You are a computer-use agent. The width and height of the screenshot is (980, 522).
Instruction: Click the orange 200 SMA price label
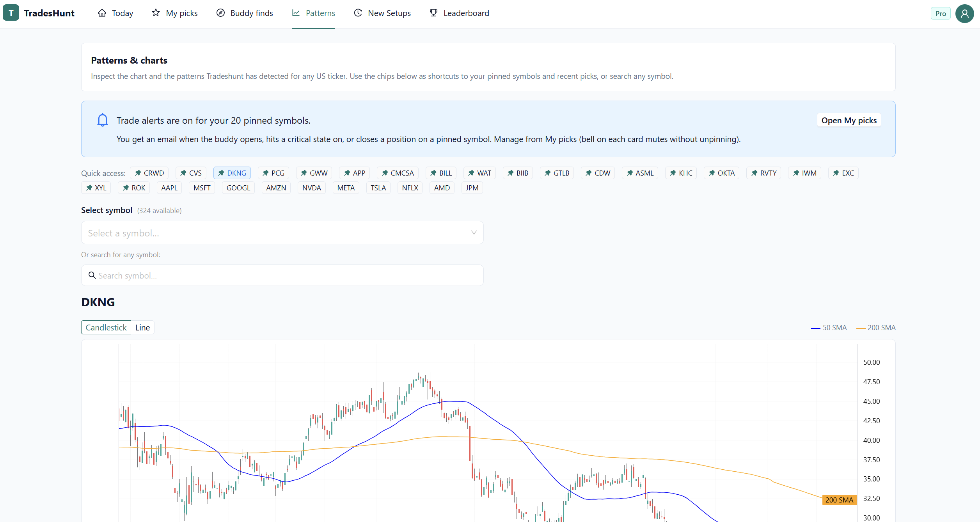coord(839,500)
